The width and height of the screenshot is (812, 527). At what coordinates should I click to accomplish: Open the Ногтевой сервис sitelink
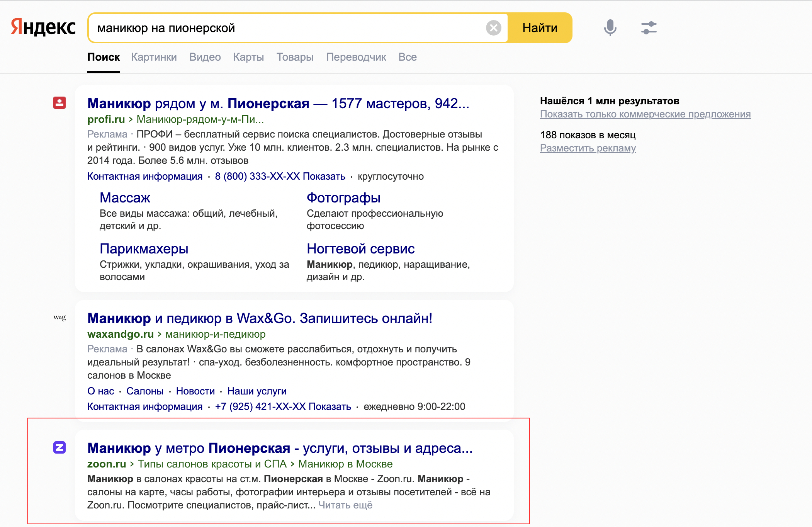tap(360, 249)
